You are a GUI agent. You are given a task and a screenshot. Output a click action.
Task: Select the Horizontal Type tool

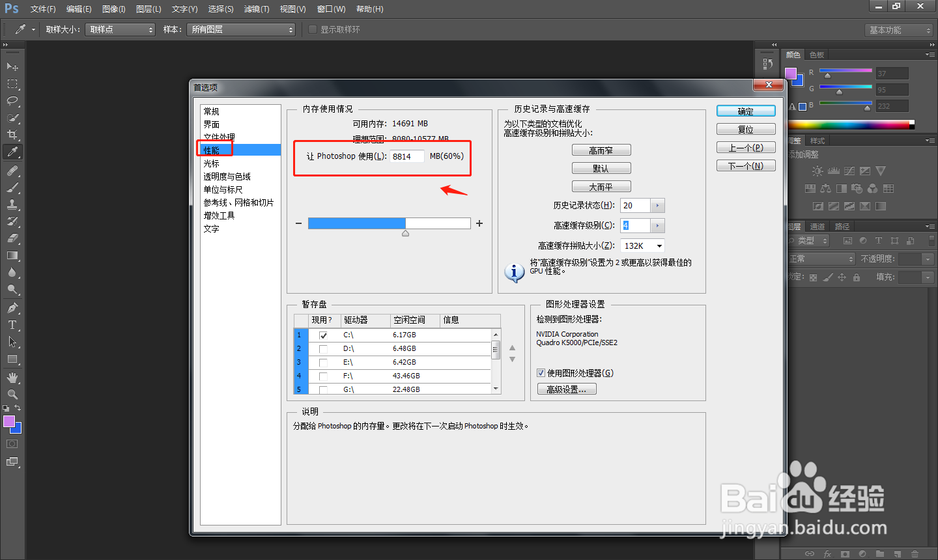[12, 325]
